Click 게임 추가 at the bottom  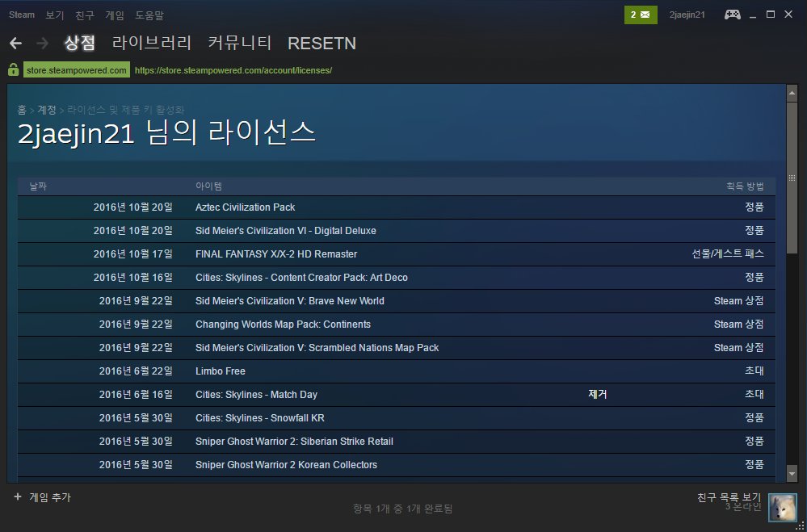(x=50, y=497)
